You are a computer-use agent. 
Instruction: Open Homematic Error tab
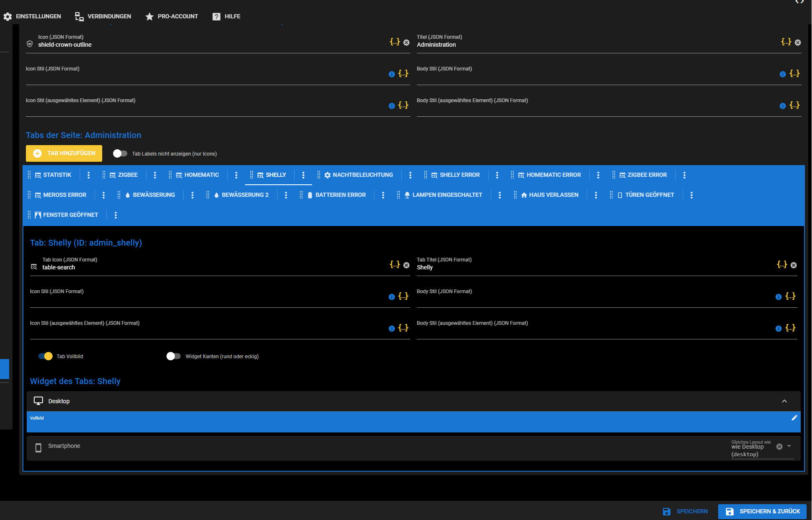coord(550,175)
